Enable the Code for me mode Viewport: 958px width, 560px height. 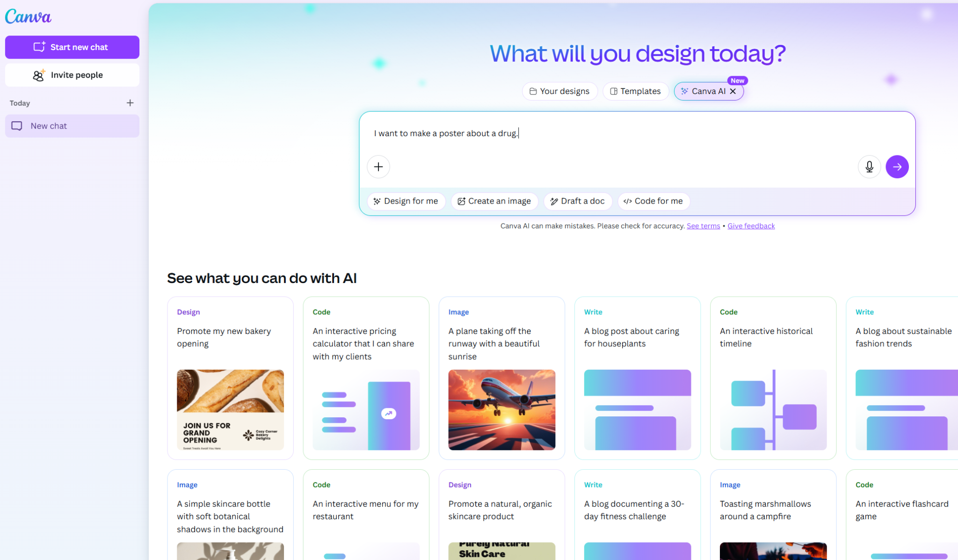pos(653,201)
